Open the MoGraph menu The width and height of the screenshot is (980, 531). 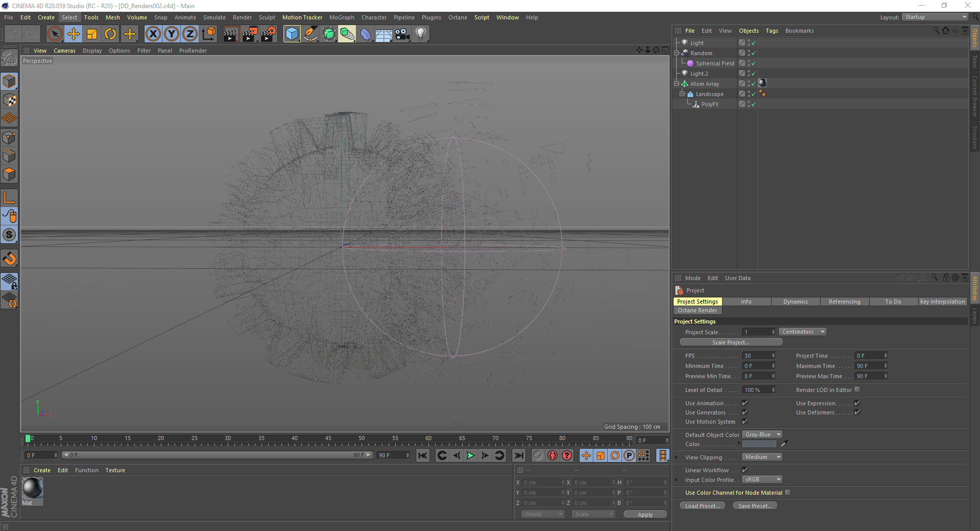pyautogui.click(x=341, y=17)
